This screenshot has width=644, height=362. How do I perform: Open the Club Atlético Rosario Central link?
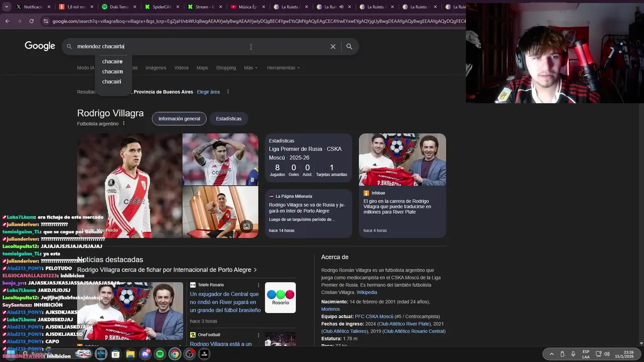(414, 331)
